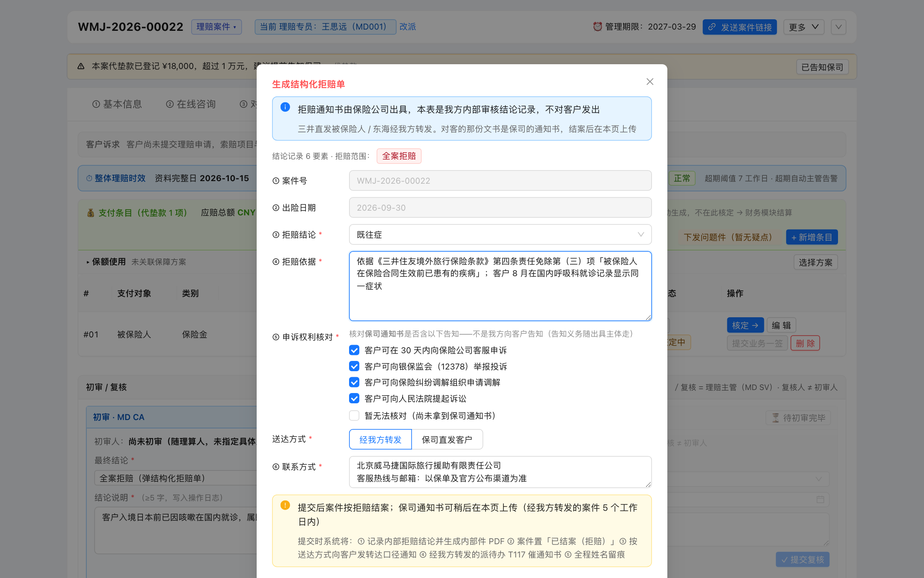Viewport: 924px width, 578px height.
Task: Click the 提交复核 button
Action: click(x=803, y=560)
